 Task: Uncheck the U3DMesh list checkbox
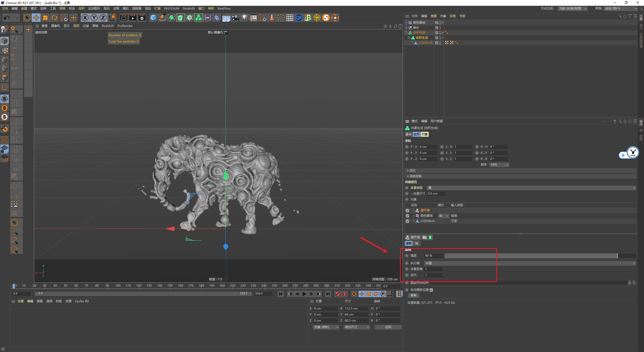(407, 221)
